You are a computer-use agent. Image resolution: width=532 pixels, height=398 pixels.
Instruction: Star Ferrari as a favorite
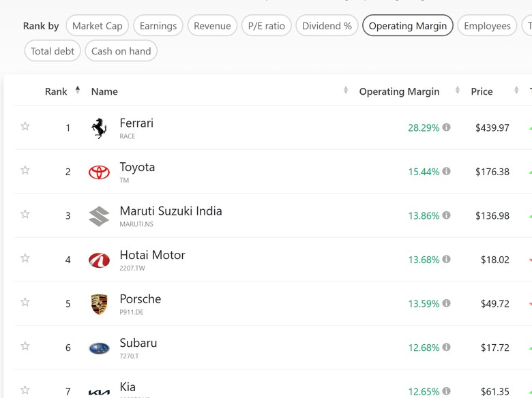tap(25, 127)
